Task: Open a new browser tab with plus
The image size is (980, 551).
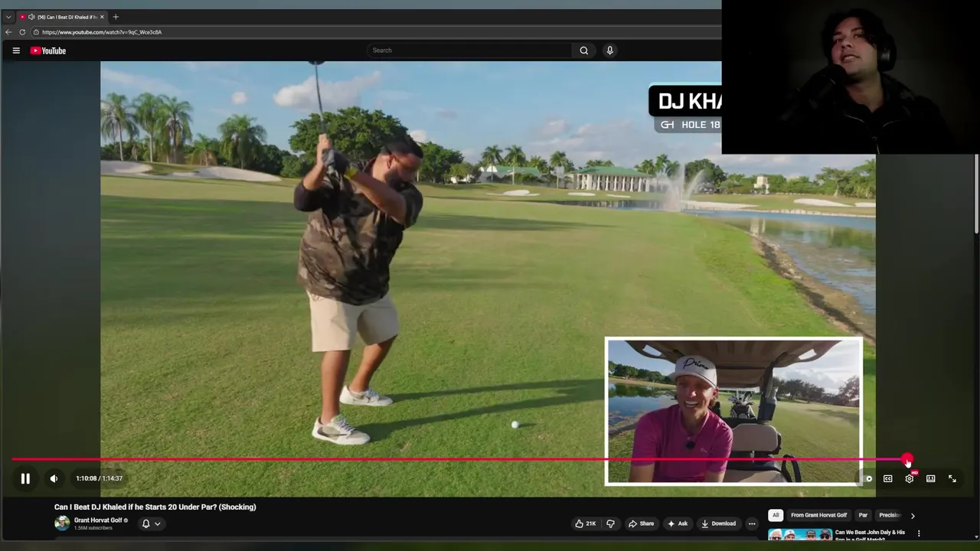Action: [x=116, y=17]
